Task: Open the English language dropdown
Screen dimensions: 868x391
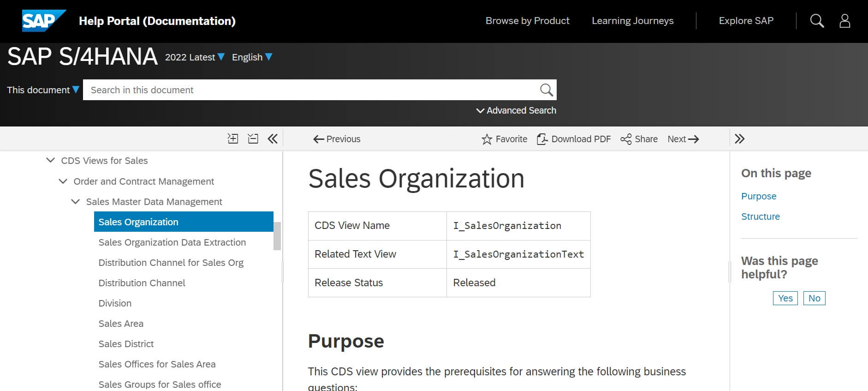Action: 252,57
